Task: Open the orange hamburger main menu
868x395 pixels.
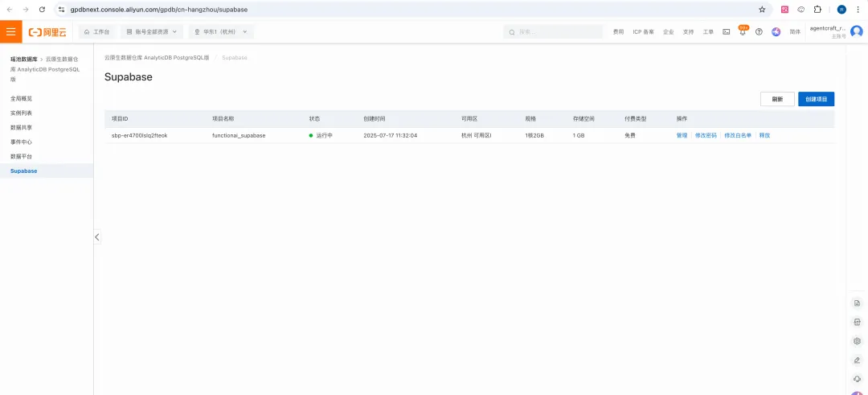Action: click(11, 31)
